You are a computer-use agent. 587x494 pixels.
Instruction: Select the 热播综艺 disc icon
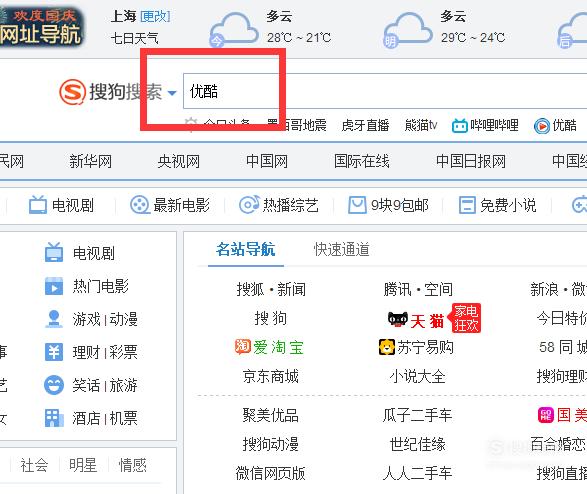coord(249,205)
